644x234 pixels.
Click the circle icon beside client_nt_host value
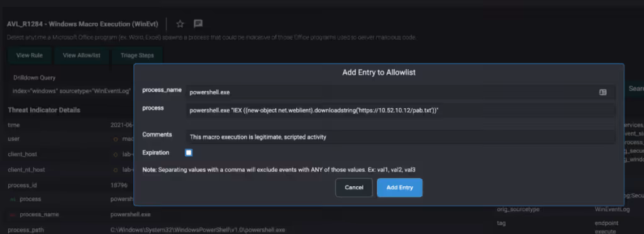point(116,170)
